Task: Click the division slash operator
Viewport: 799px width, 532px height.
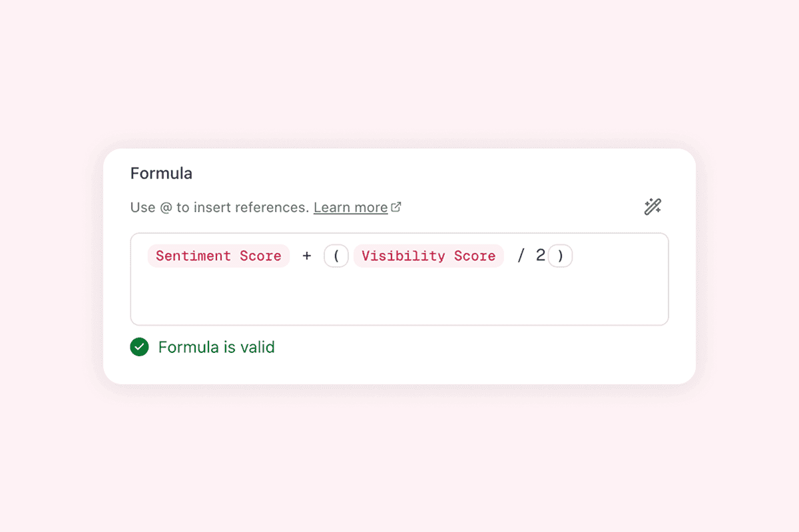Action: click(521, 256)
